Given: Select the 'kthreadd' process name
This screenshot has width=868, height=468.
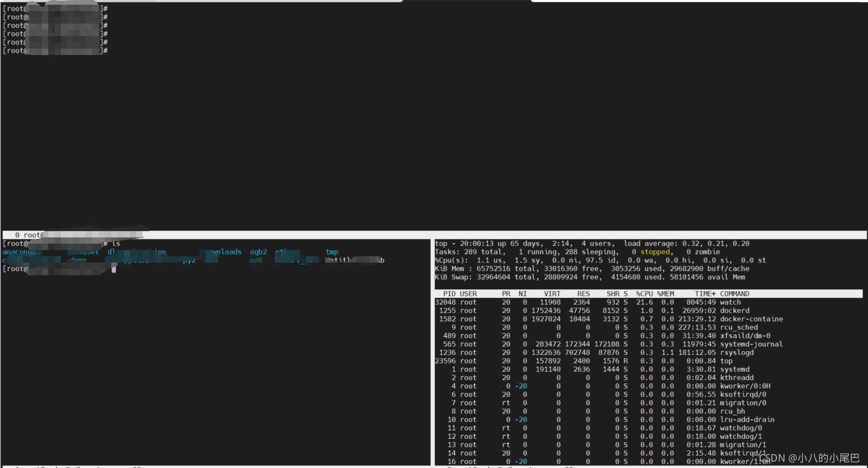Looking at the screenshot, I should [737, 378].
